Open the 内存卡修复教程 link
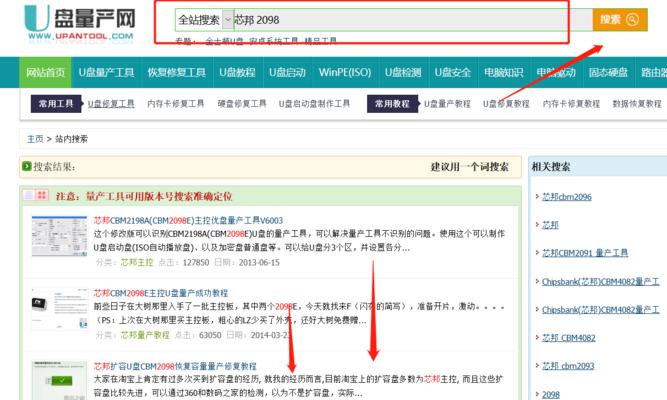The width and height of the screenshot is (667, 400). pyautogui.click(x=571, y=103)
